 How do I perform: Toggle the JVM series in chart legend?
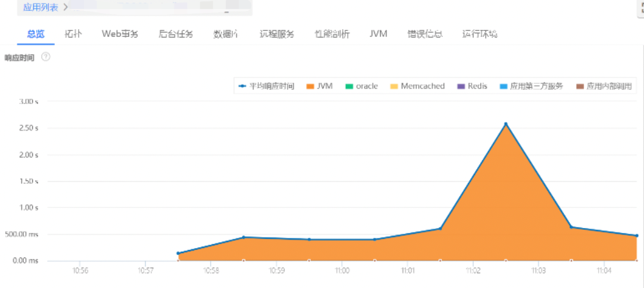tap(319, 86)
